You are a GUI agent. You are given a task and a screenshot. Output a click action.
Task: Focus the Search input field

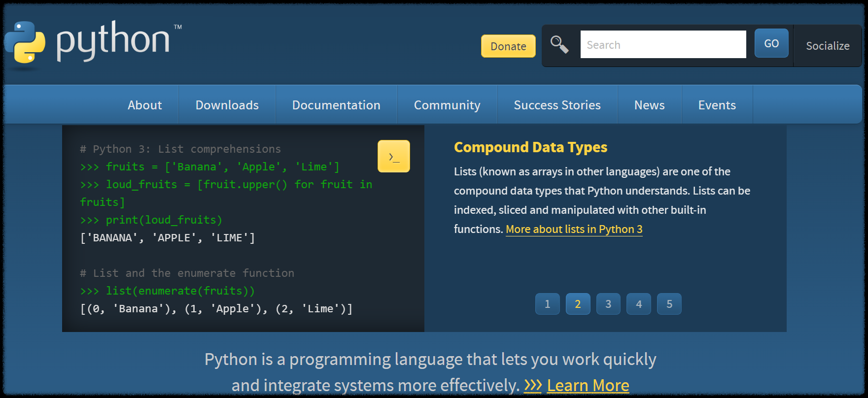(663, 44)
